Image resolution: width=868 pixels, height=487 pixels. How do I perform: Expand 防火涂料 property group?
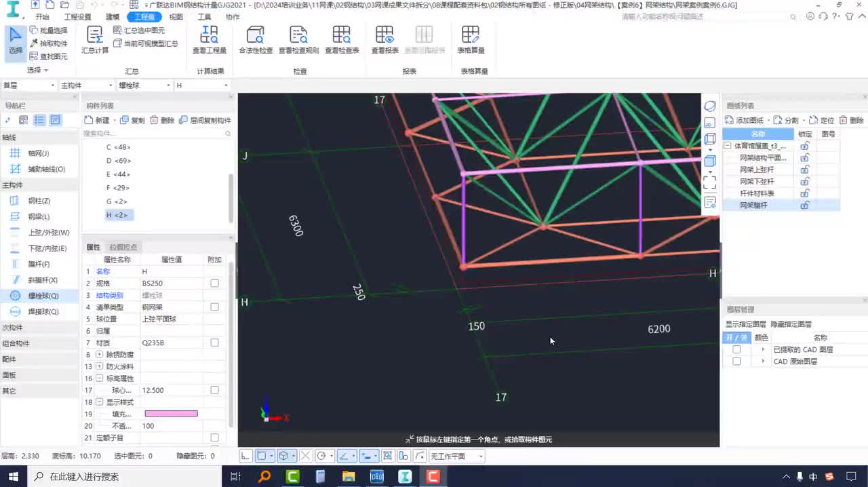tap(100, 366)
